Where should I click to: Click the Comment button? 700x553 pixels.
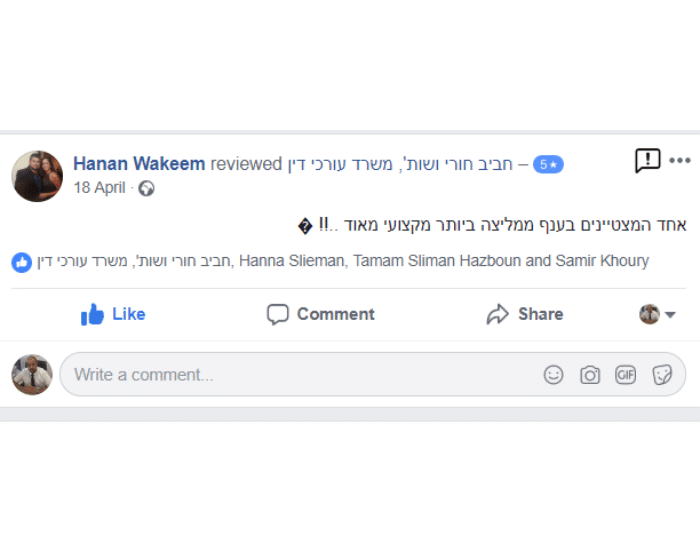tap(320, 314)
